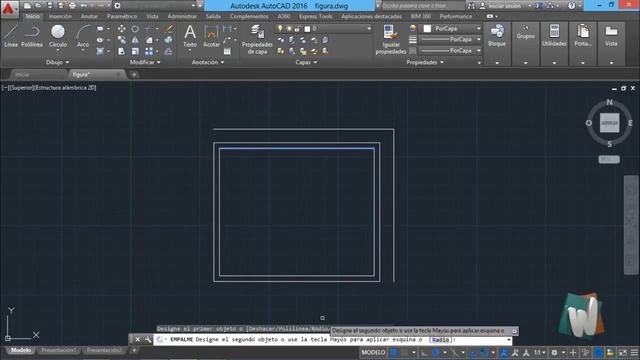Toggle layer freeze sun icon

(289, 29)
